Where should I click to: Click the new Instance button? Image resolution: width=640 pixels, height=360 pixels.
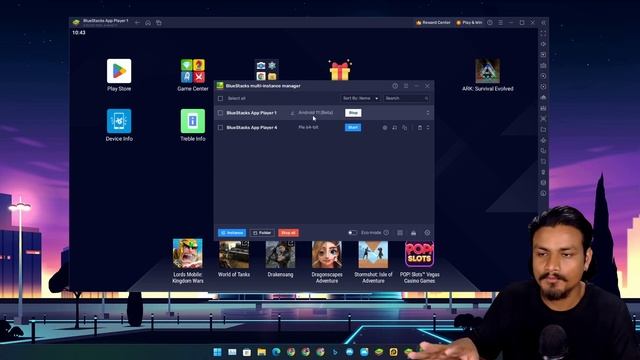coord(232,233)
